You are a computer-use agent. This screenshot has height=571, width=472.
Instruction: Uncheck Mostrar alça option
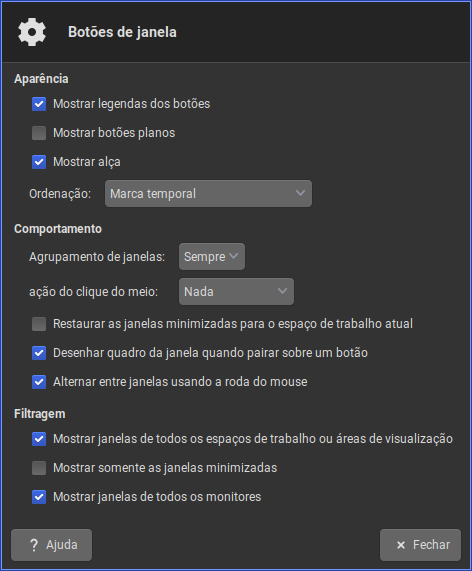click(39, 162)
